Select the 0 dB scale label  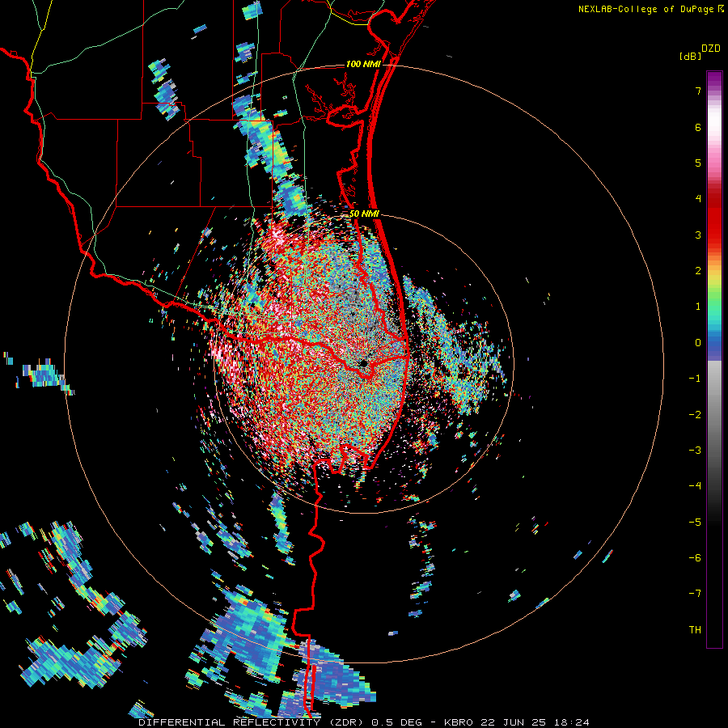coord(698,343)
